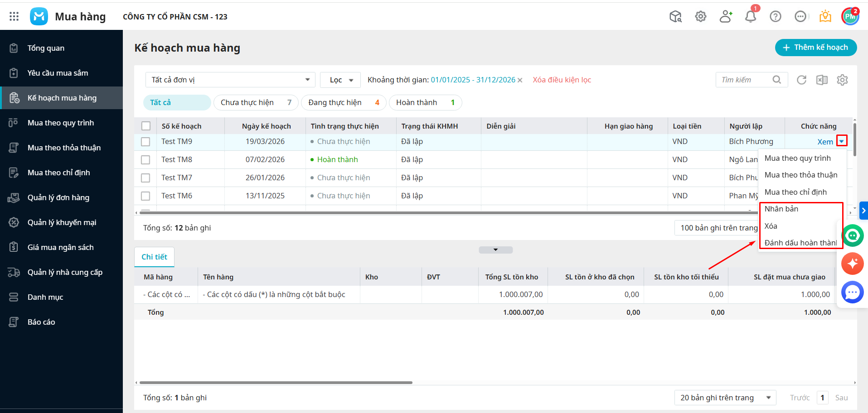Tick the checkbox for Test TM8

145,160
